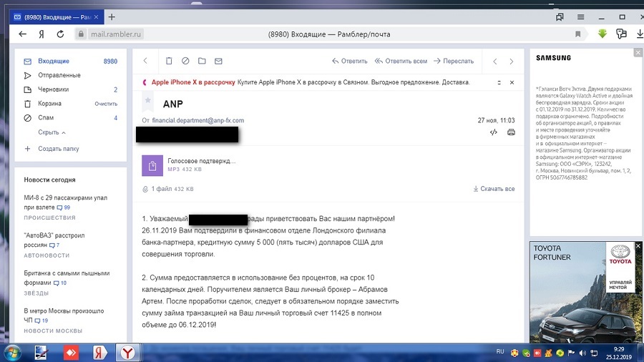
Task: Open a new browser tab
Action: click(112, 17)
